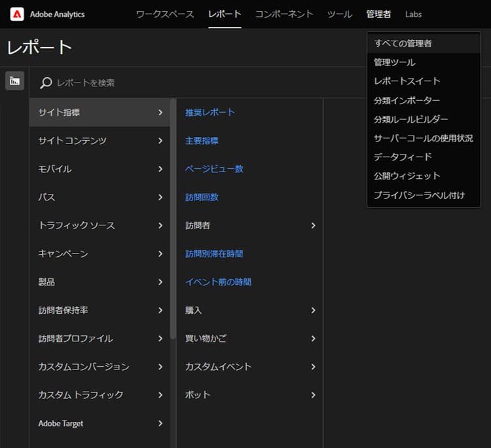This screenshot has height=448, width=491.
Task: Expand the 訪問者プロファイル category chevron
Action: [x=160, y=339]
